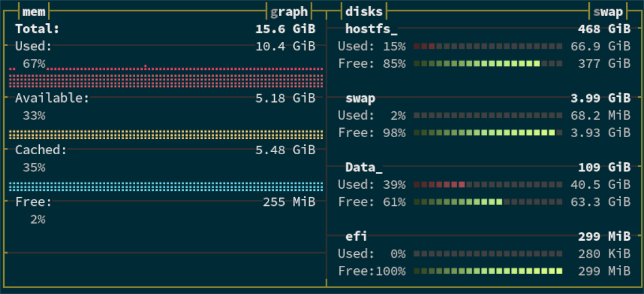
Task: Click the hostfs_ disk name
Action: (371, 29)
